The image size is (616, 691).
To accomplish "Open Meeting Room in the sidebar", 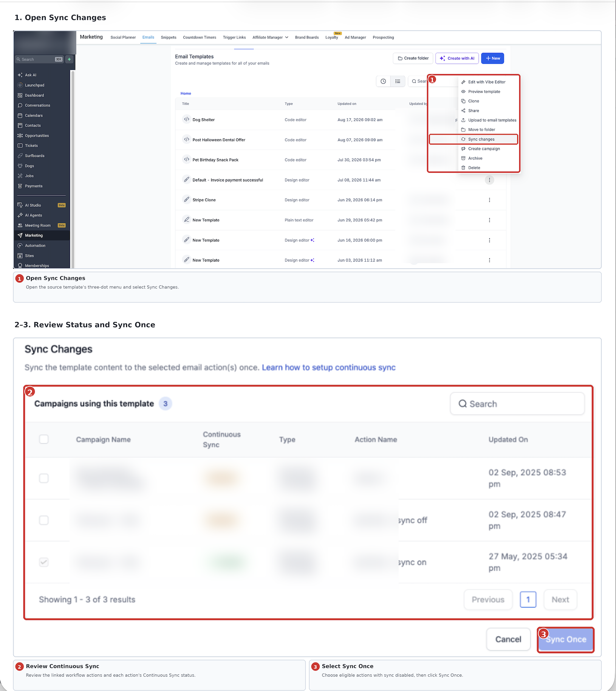I will pos(42,225).
